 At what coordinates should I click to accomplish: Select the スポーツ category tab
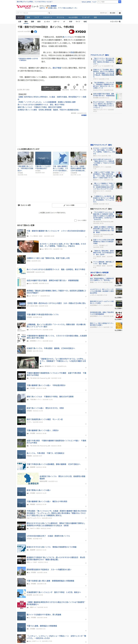click(56, 21)
